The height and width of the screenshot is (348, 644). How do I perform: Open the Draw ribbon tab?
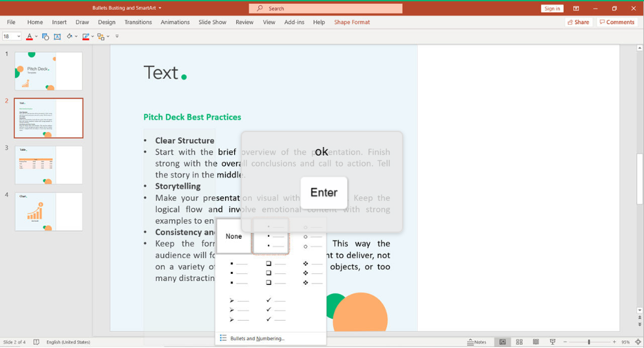click(82, 22)
